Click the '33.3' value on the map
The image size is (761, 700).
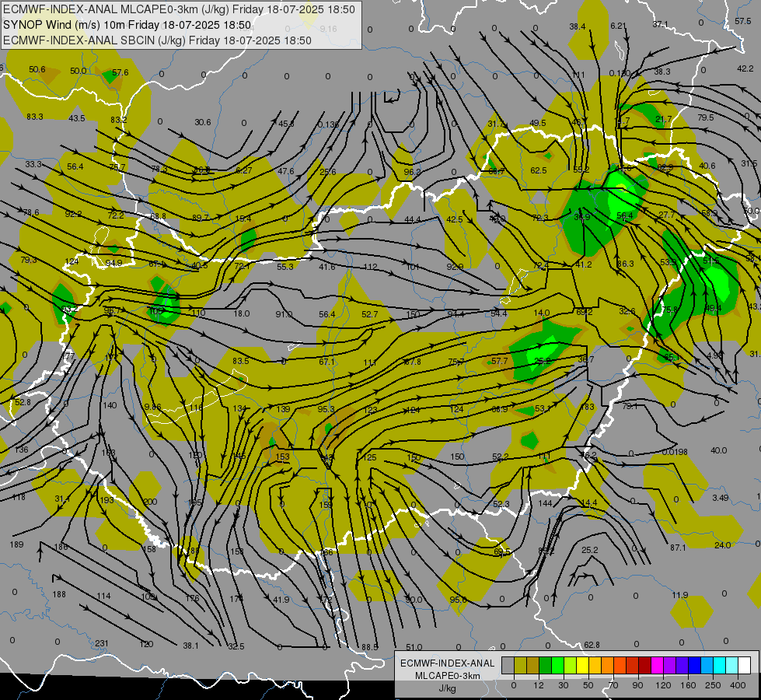(33, 164)
